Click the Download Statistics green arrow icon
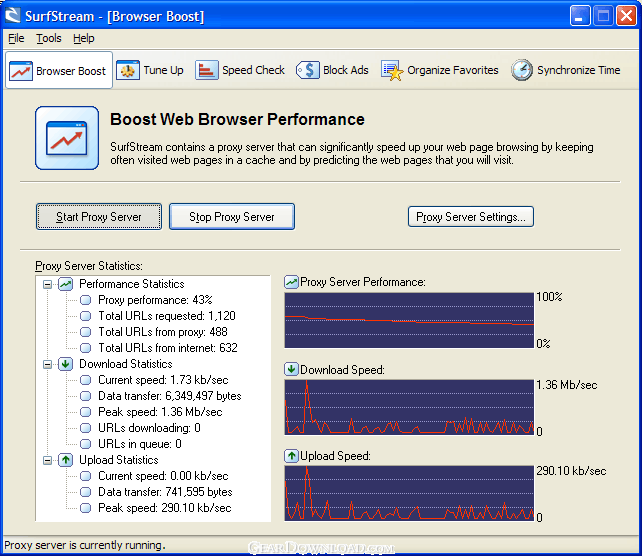Screen dimensions: 642x556 pos(66,364)
